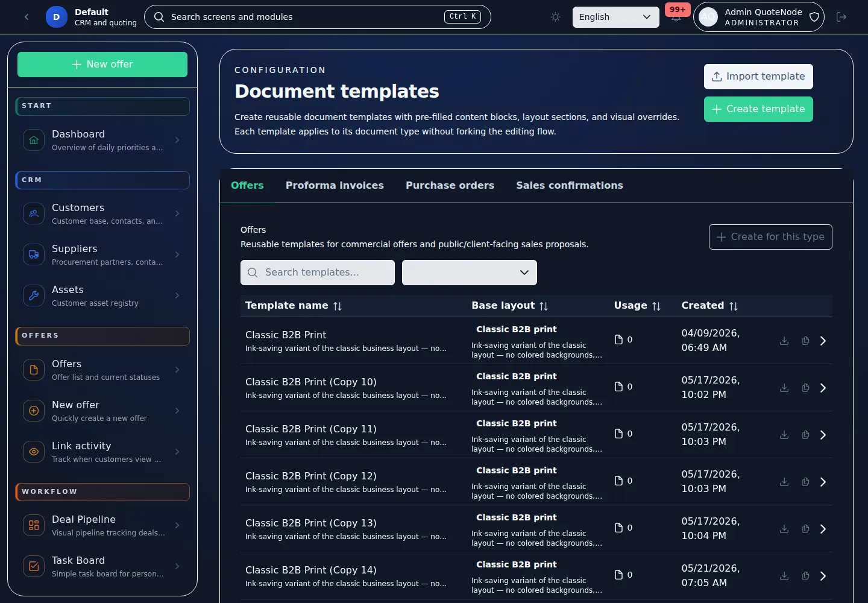
Task: Toggle the light/dark theme sun icon
Action: 556,17
